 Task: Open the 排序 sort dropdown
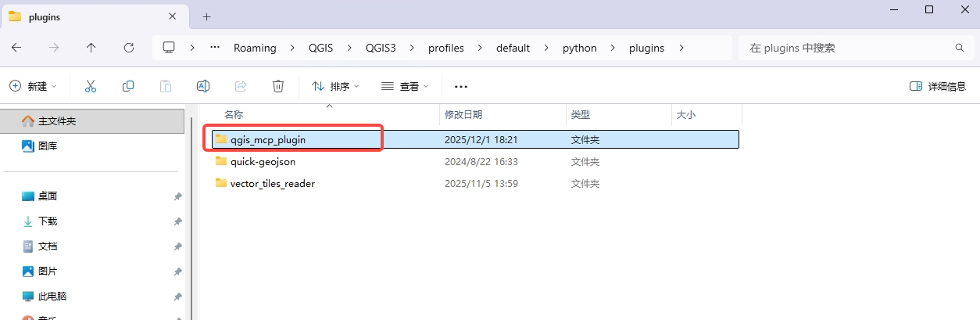(335, 86)
